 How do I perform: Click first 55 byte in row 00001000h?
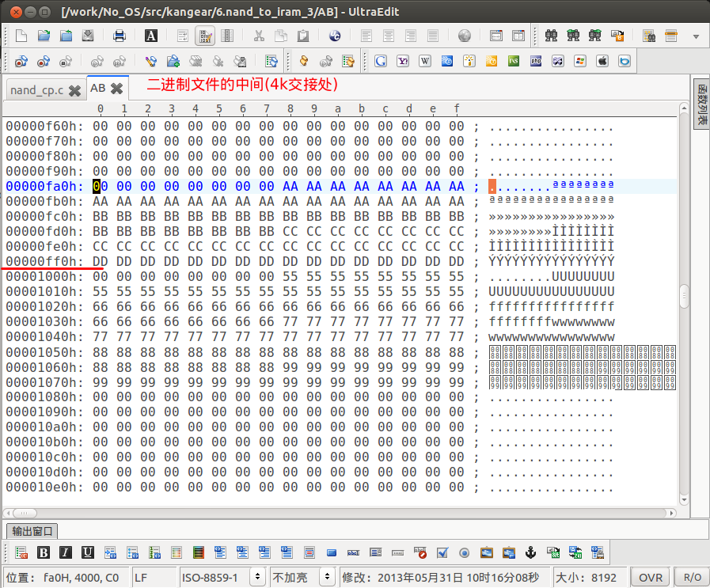(x=290, y=276)
